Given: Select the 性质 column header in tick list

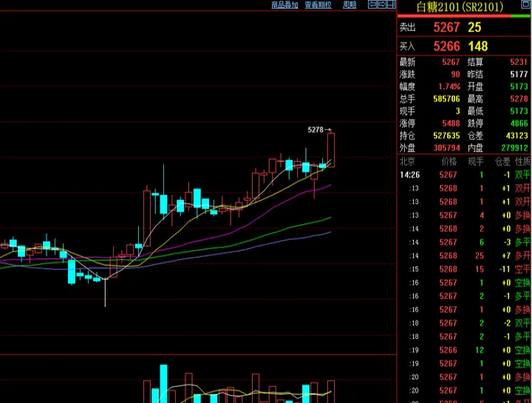Looking at the screenshot, I should (522, 162).
